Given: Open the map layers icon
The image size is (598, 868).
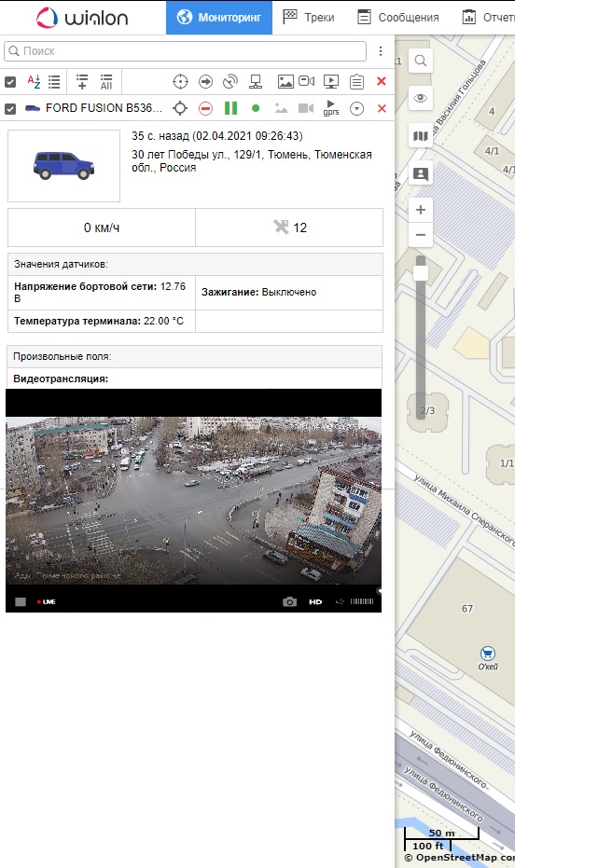Looking at the screenshot, I should (421, 137).
